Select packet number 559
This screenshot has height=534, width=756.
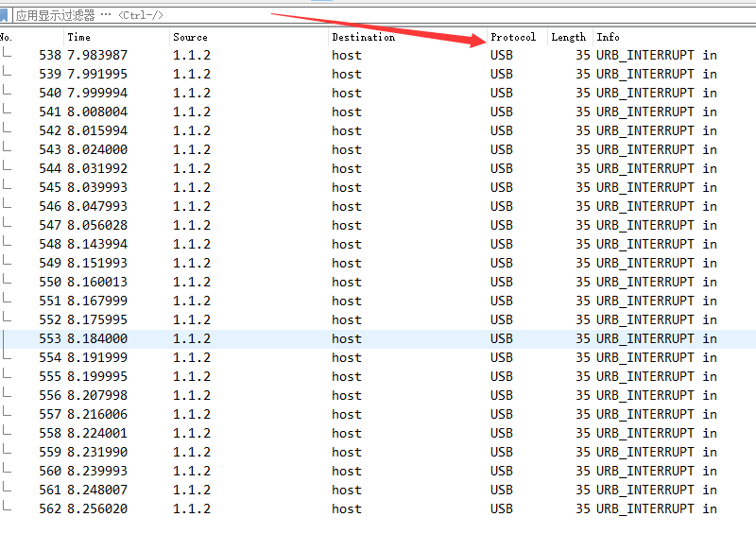click(378, 452)
